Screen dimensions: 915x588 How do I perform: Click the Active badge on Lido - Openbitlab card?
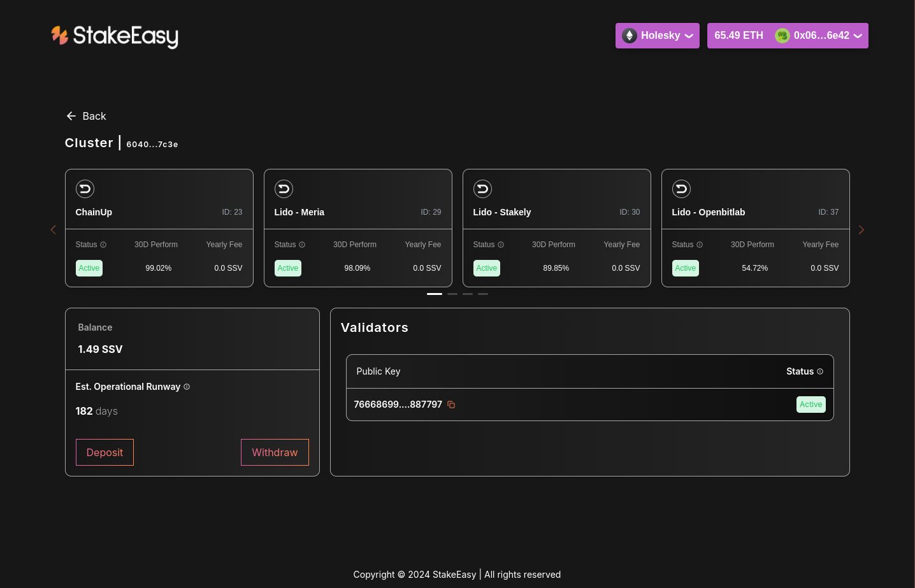tap(686, 268)
